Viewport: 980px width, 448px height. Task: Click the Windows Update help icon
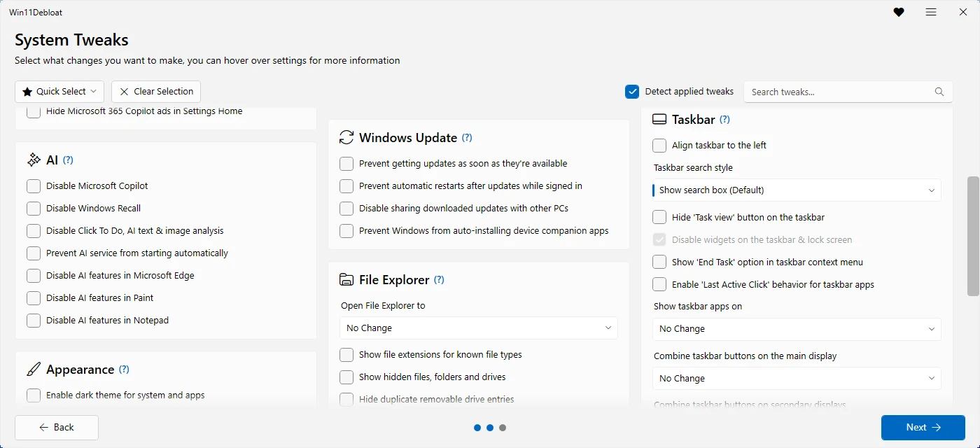tap(467, 137)
